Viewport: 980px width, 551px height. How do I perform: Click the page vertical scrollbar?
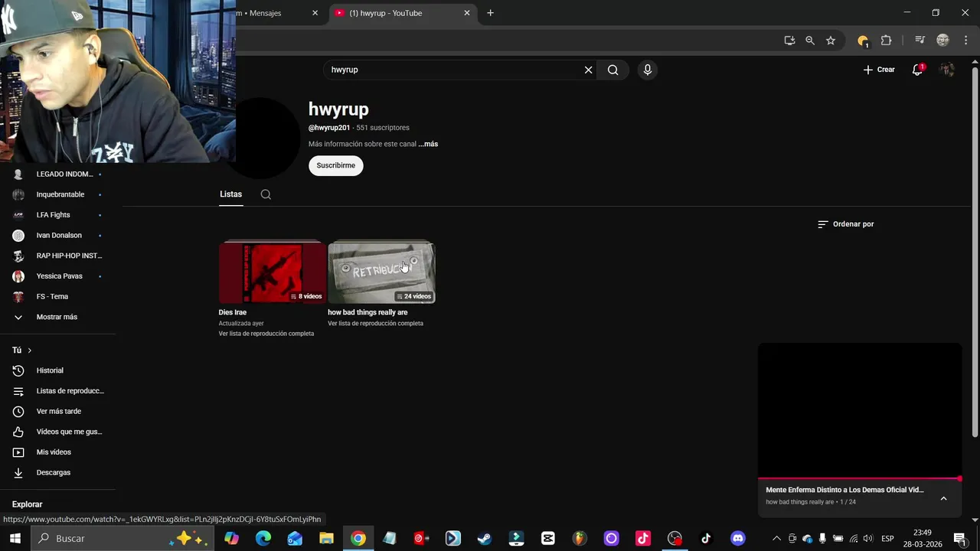(975, 253)
